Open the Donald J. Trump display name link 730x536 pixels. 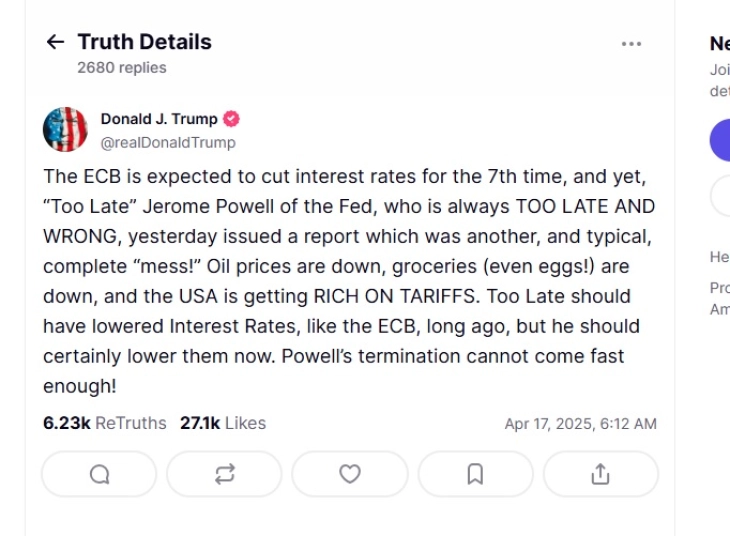158,119
